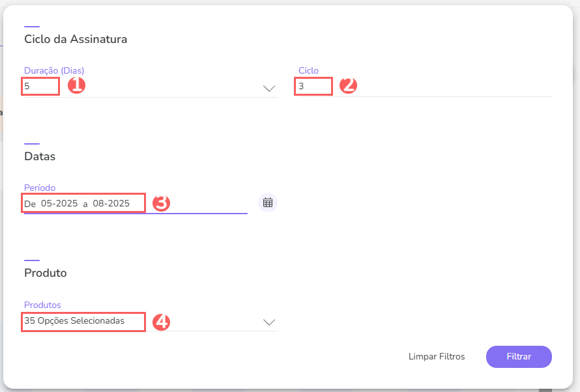Click the red number 1 marker
Viewport: 580px width, 392px height.
coord(77,85)
